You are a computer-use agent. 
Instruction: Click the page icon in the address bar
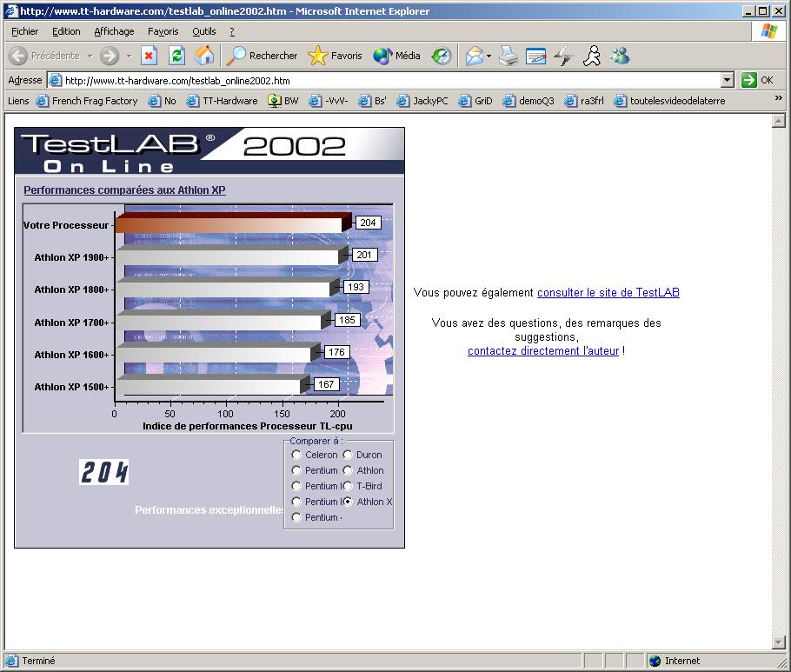coord(56,80)
